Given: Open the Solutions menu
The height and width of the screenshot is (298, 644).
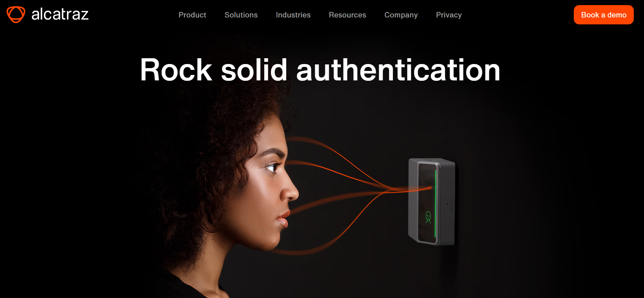Looking at the screenshot, I should [x=241, y=15].
